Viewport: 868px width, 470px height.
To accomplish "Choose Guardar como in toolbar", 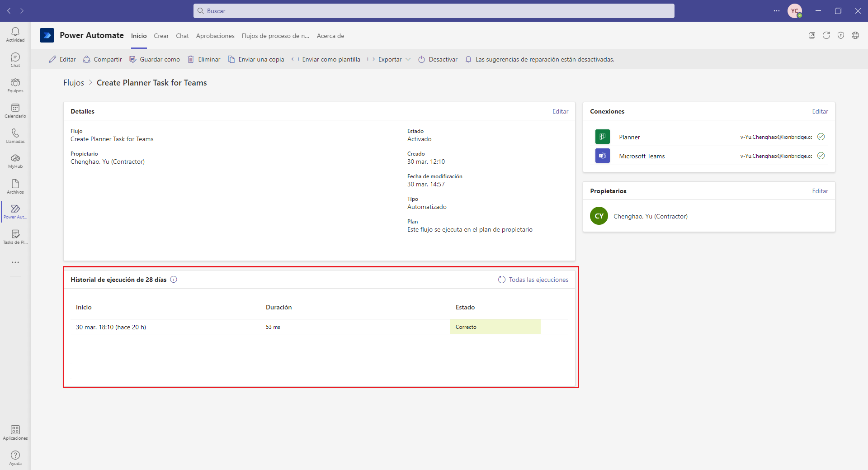I will tap(155, 59).
